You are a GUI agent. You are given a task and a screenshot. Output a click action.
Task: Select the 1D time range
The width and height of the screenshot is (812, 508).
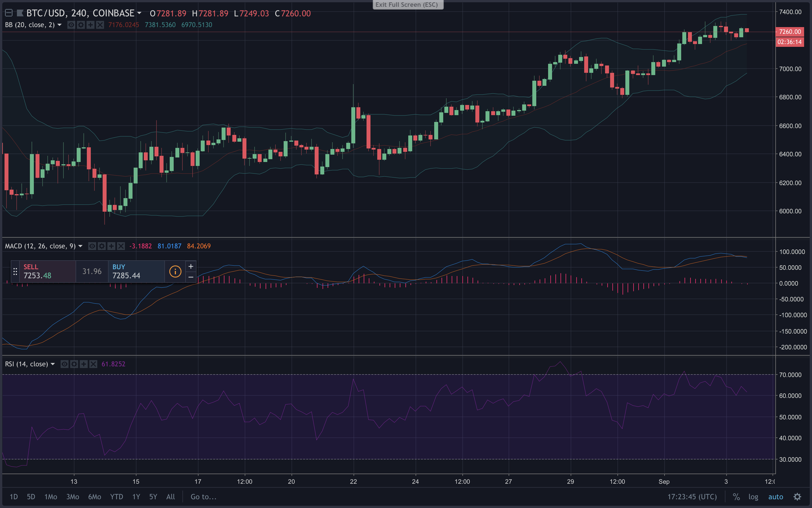click(x=14, y=497)
